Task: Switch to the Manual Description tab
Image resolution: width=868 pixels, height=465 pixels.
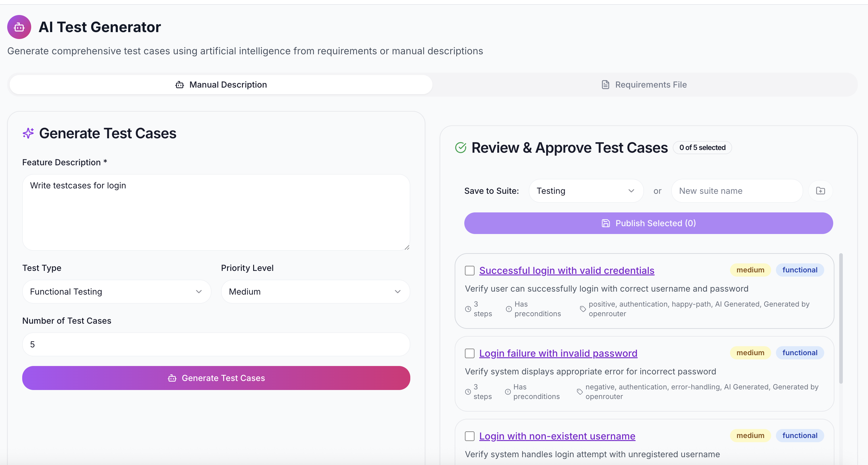Action: click(x=221, y=85)
